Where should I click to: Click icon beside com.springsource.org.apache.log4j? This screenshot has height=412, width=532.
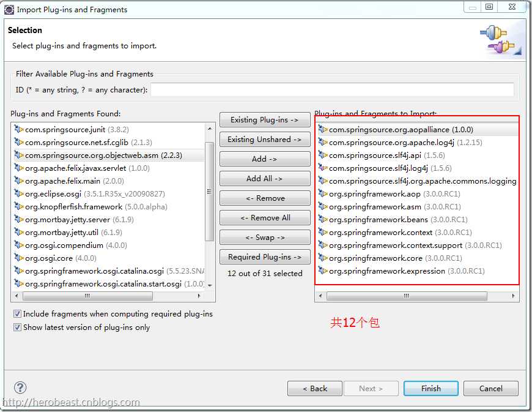pos(323,142)
